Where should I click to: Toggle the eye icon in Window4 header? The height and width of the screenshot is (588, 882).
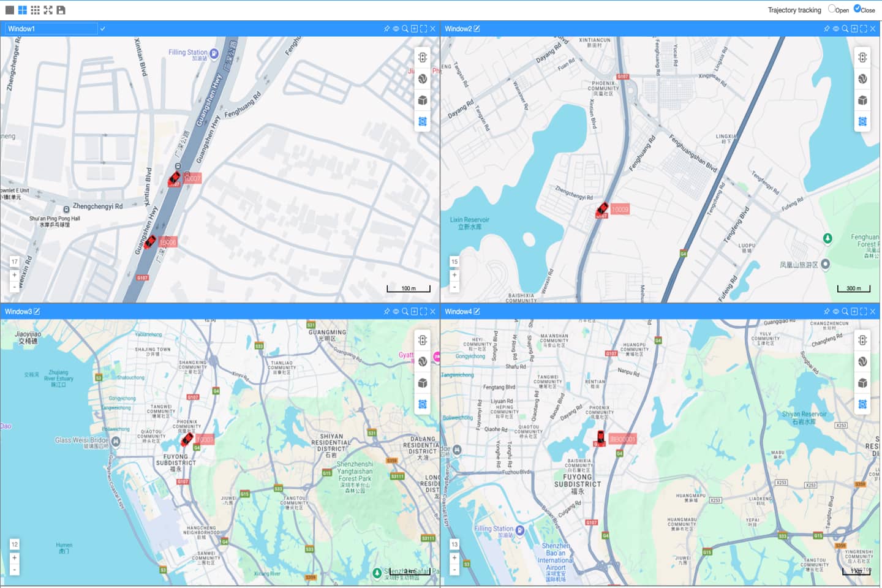835,312
